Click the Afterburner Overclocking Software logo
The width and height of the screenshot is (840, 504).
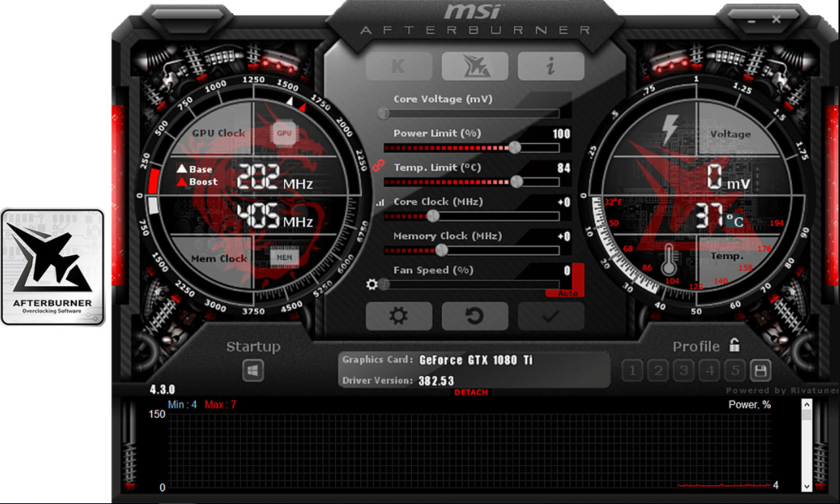point(53,267)
